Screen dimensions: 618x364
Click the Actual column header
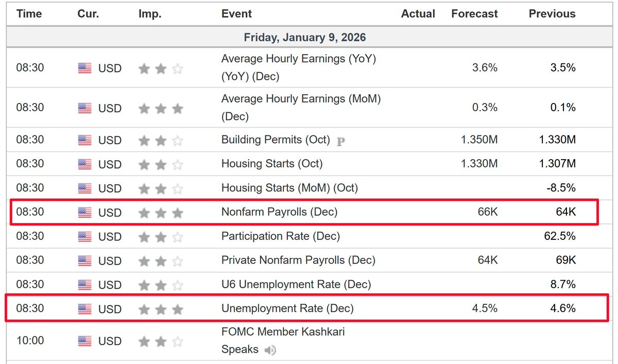click(418, 14)
